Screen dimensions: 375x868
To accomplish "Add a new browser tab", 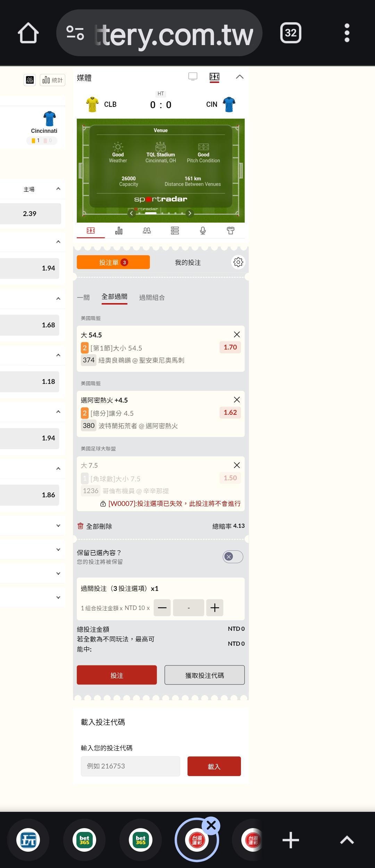I will [x=291, y=840].
